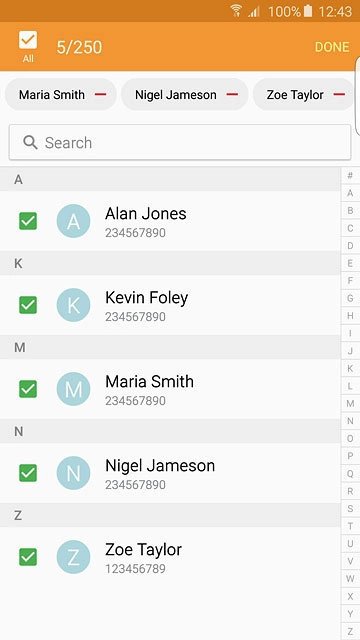Screen dimensions: 360x640
Task: Jump to letter Z in index bar
Action: point(350,631)
